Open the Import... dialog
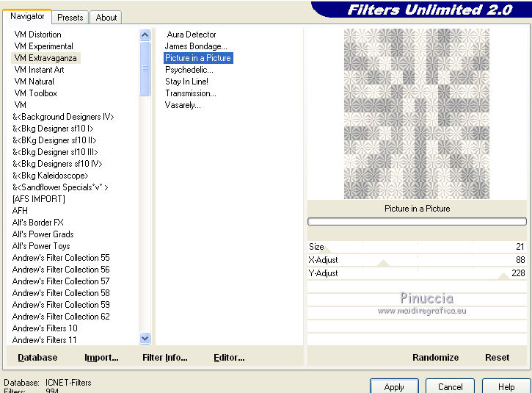Screen dimensions: 532x393 click(x=101, y=358)
